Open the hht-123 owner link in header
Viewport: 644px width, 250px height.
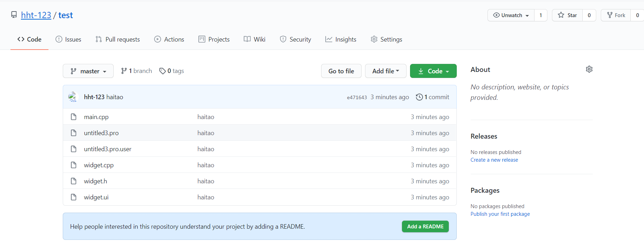click(36, 15)
